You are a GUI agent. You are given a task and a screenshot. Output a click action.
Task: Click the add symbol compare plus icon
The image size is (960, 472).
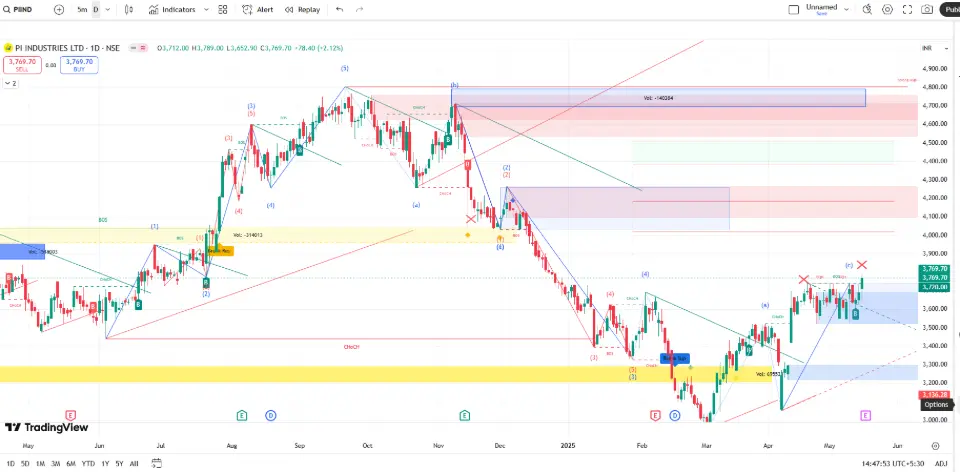point(59,9)
